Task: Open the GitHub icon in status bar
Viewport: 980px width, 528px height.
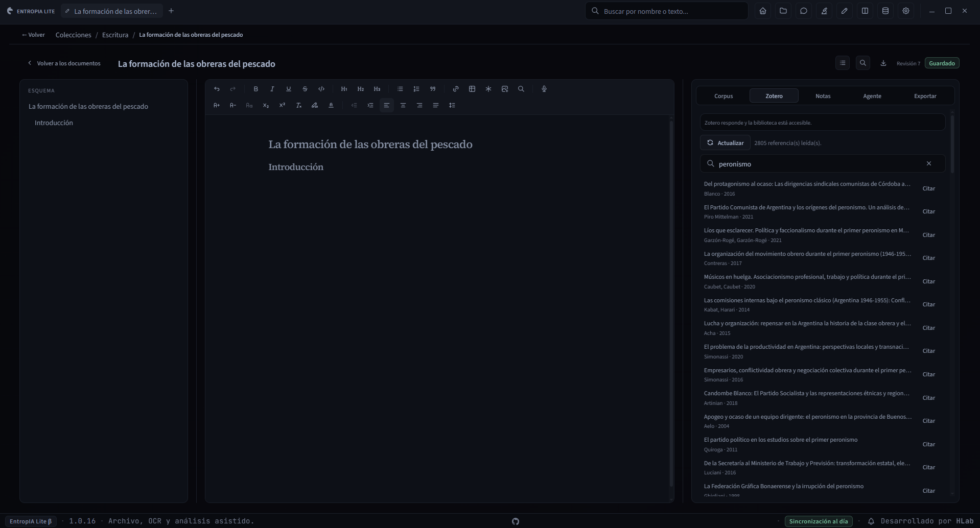Action: pyautogui.click(x=516, y=521)
